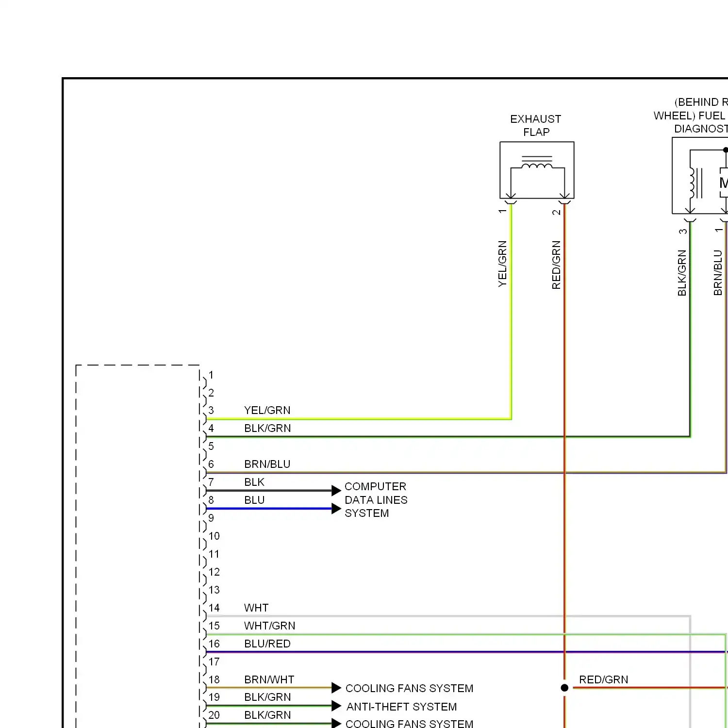Viewport: 728px width, 728px height.
Task: Click the RED/GRN splice junction dot
Action: click(564, 688)
